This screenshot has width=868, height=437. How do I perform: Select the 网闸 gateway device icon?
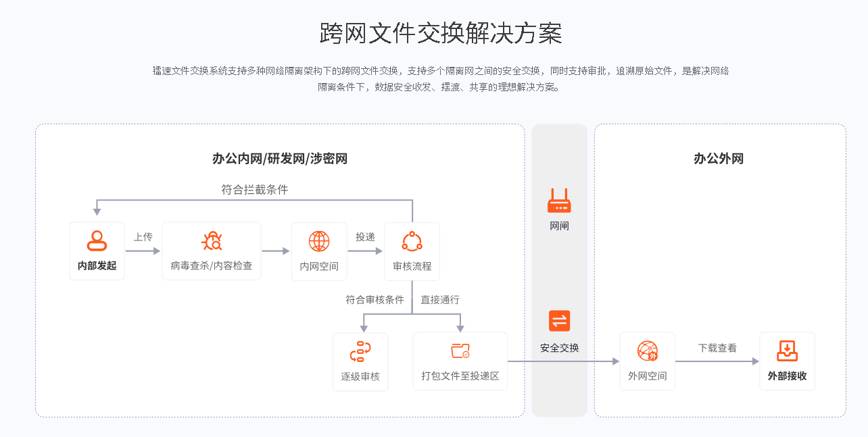(559, 200)
